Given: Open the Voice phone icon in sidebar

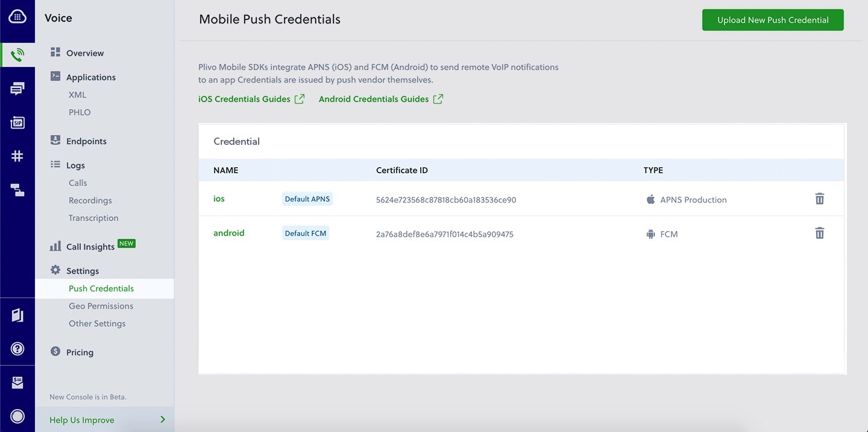Looking at the screenshot, I should click(17, 55).
